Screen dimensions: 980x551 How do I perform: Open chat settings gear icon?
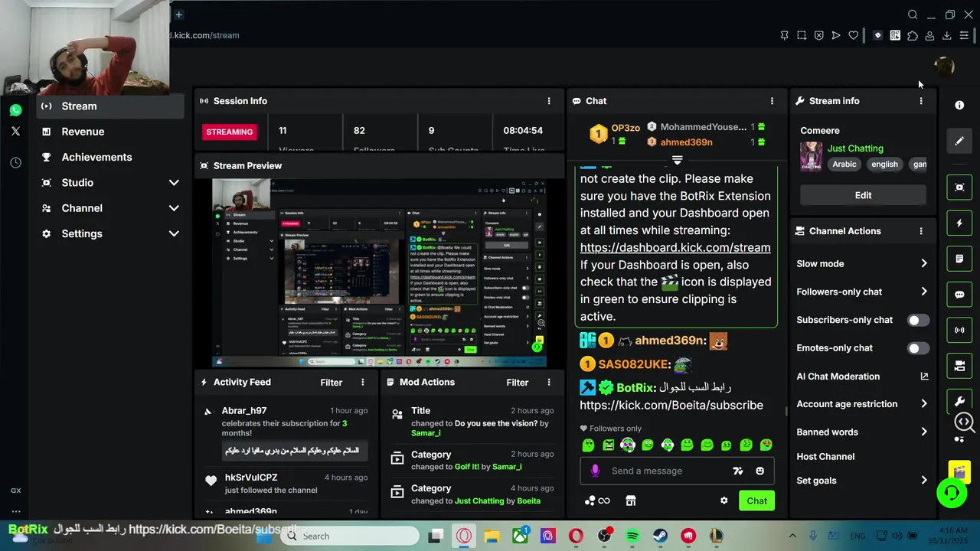click(x=724, y=500)
